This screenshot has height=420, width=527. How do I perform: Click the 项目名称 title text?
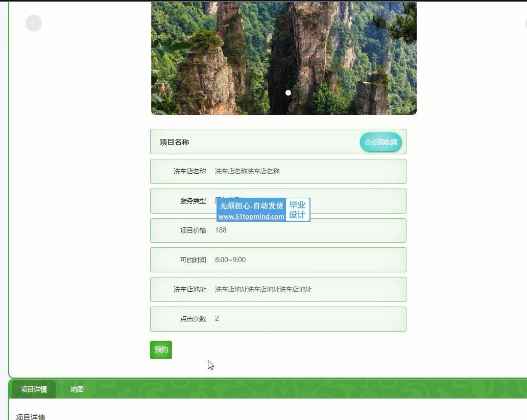[175, 142]
